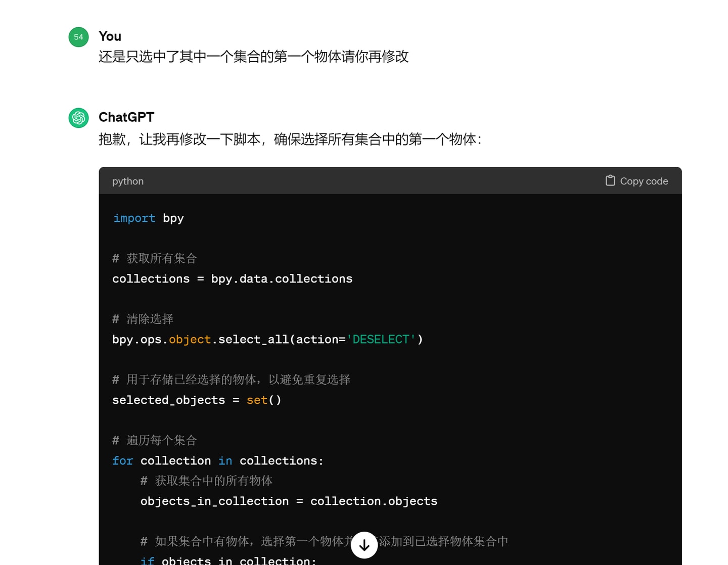Click the comment starting '# 如果集合中有物体'
The height and width of the screenshot is (565, 728).
[x=324, y=542]
